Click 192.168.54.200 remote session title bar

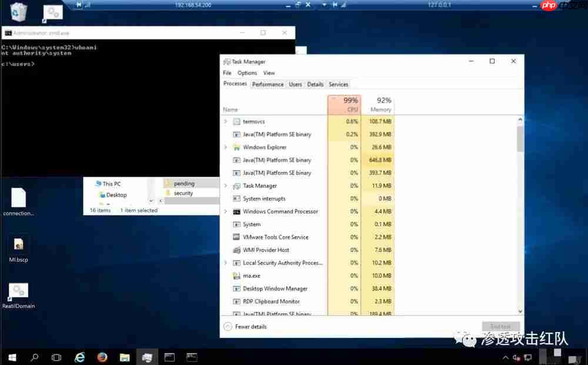coord(193,5)
